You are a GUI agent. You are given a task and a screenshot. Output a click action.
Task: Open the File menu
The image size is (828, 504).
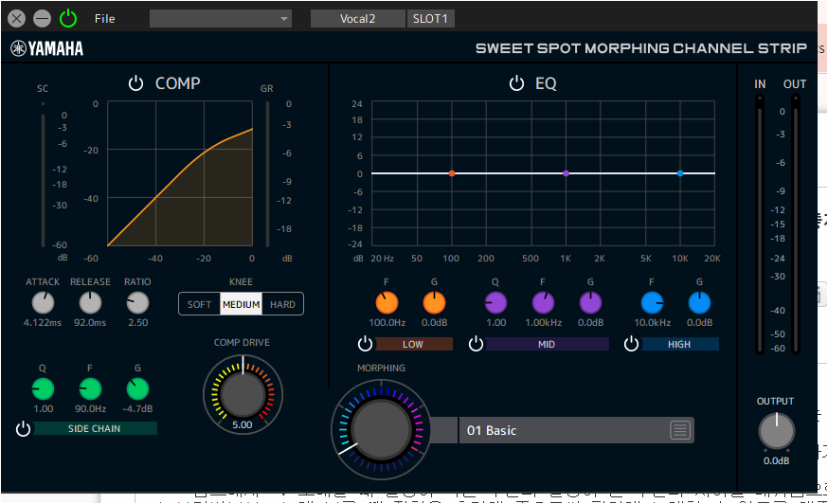tap(104, 19)
